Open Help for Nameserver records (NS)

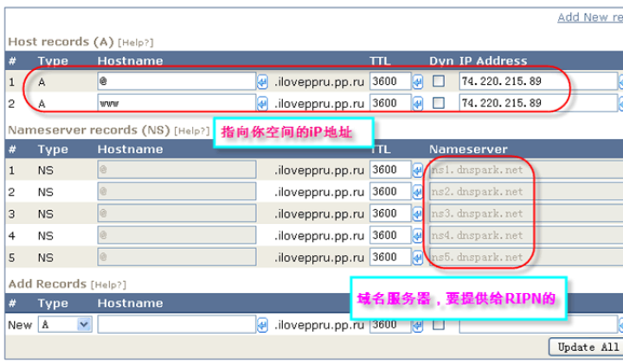point(191,131)
